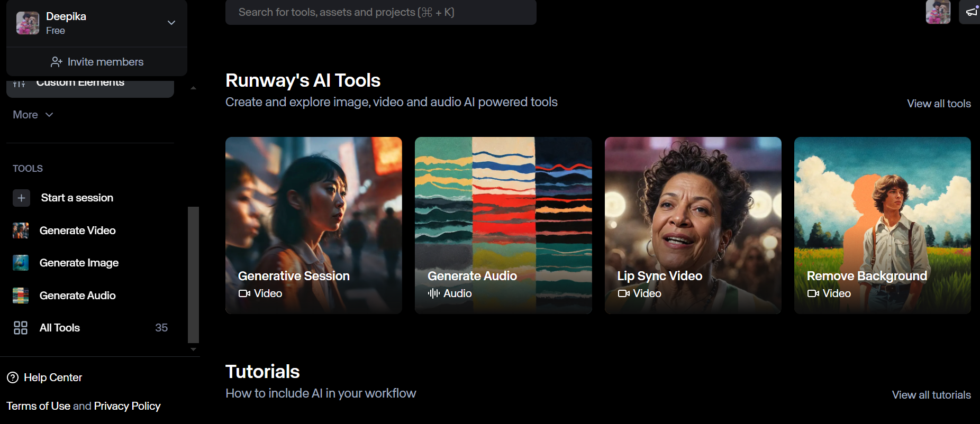Click the Help Center question mark icon
This screenshot has width=980, height=424.
tap(13, 377)
